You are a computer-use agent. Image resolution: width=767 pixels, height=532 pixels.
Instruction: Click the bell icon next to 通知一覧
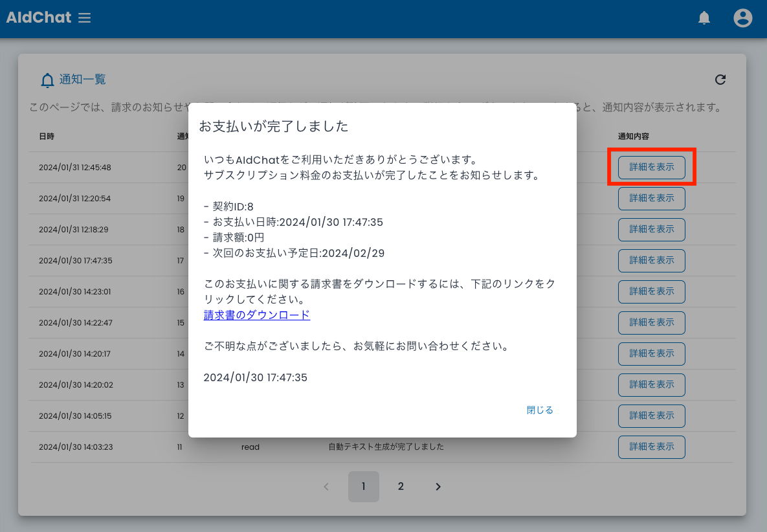47,80
